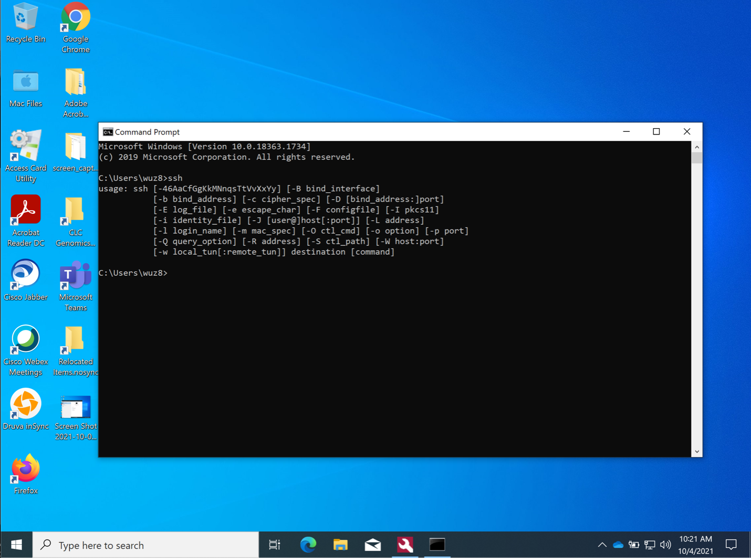Image resolution: width=751 pixels, height=560 pixels.
Task: Click the scroll down arrow in Command Prompt
Action: point(697,451)
